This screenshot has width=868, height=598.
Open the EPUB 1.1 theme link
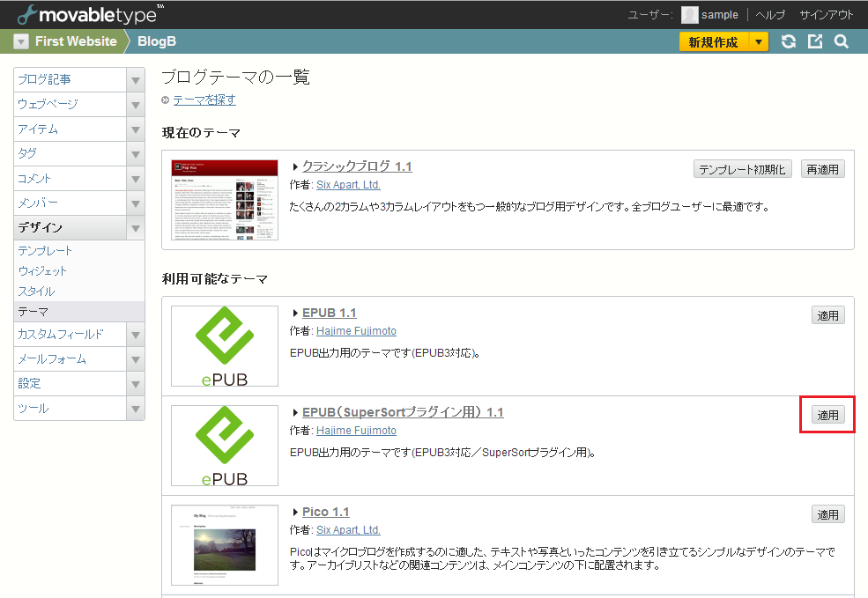(x=330, y=314)
